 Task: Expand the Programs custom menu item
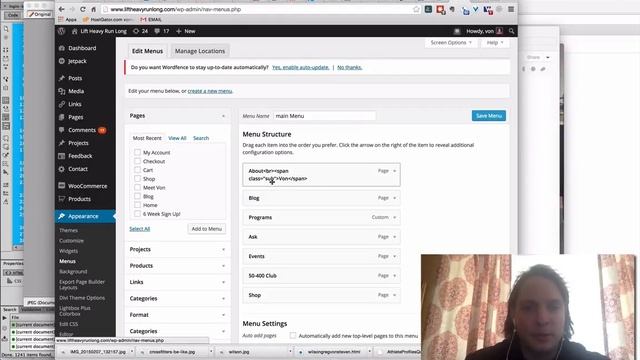394,218
